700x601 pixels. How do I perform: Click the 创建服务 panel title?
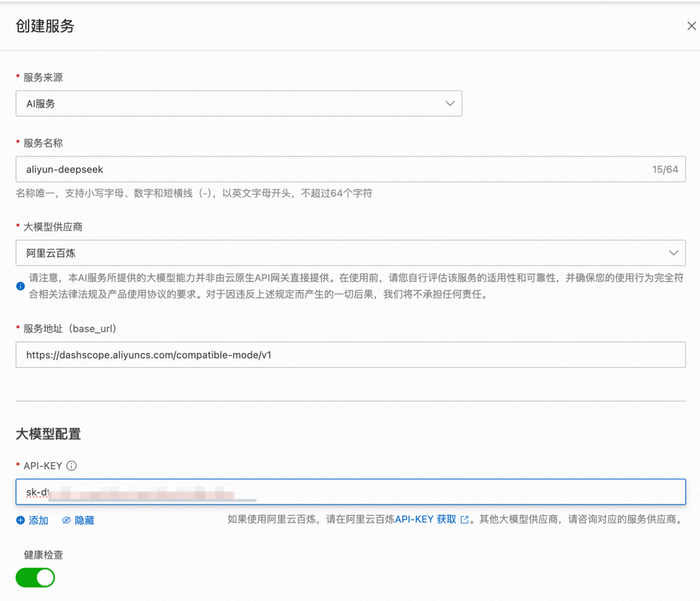pos(45,27)
